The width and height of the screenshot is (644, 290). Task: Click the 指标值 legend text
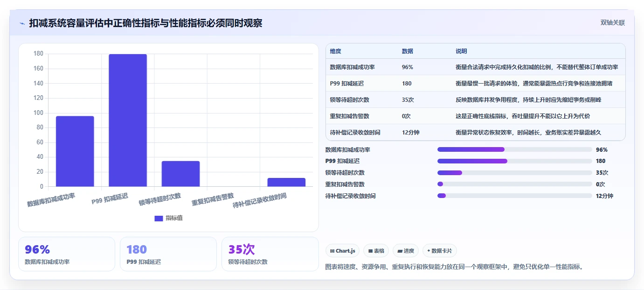pos(174,218)
